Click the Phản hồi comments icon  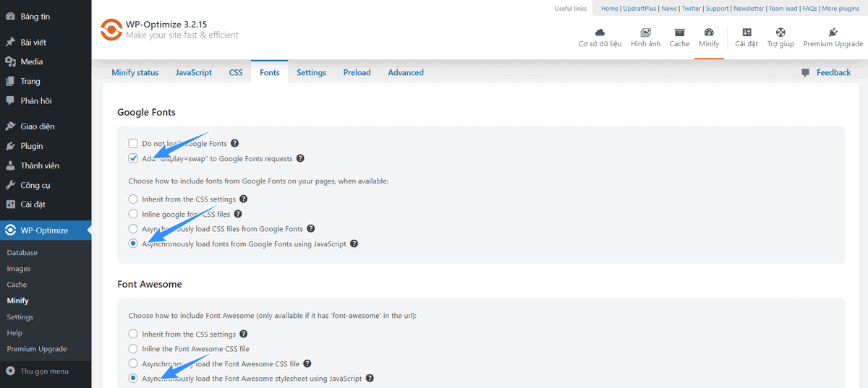[10, 101]
